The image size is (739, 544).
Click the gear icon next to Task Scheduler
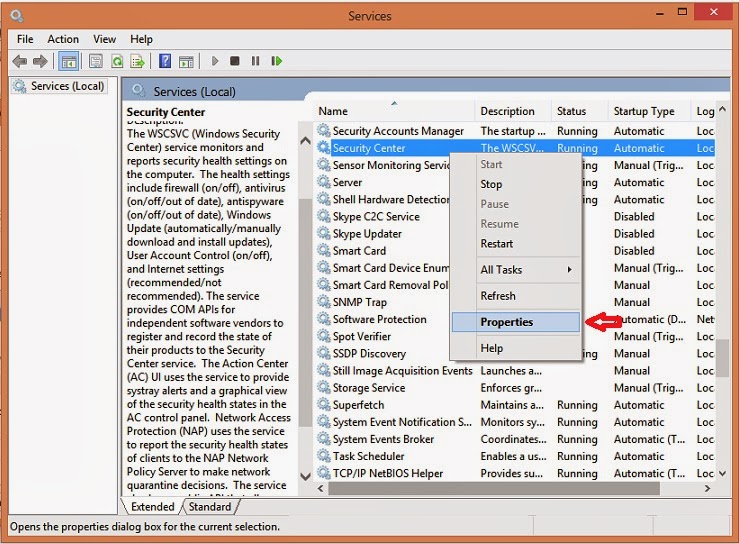(x=323, y=456)
